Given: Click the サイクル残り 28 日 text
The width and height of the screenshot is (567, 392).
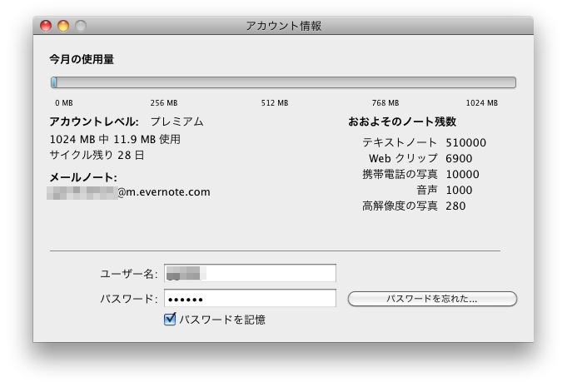Looking at the screenshot, I should [97, 155].
